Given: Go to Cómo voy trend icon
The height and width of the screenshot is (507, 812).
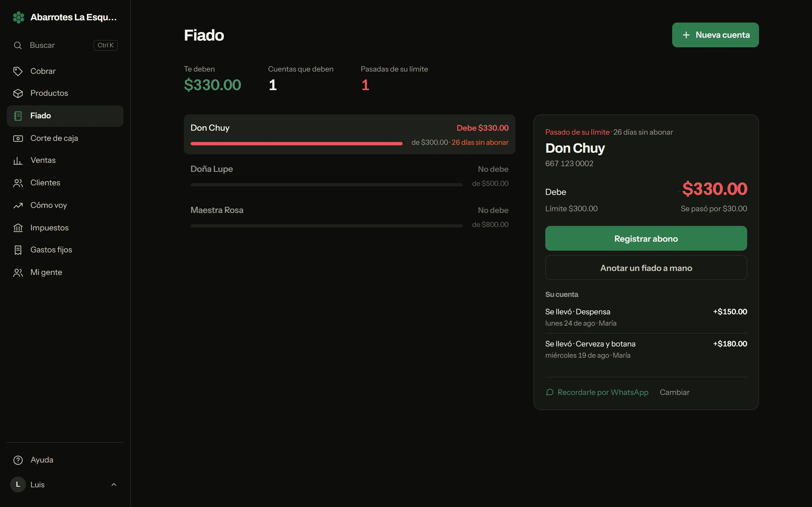Looking at the screenshot, I should pos(18,205).
